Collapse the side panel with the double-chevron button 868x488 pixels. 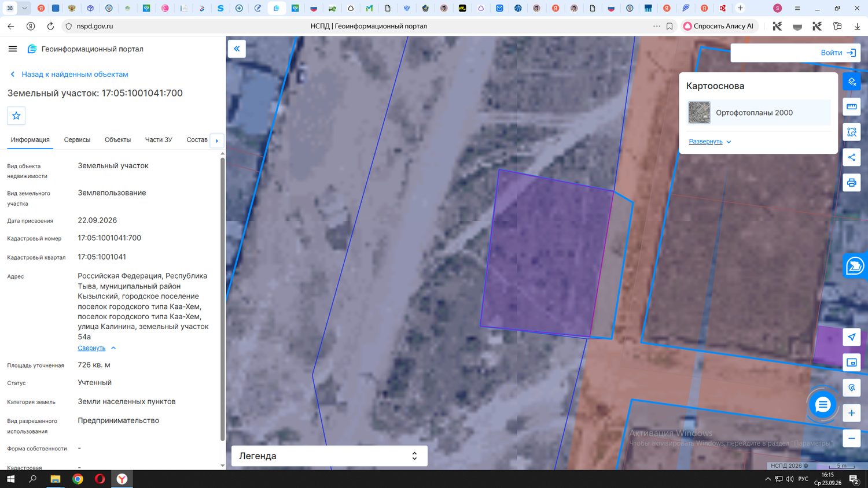coord(237,49)
